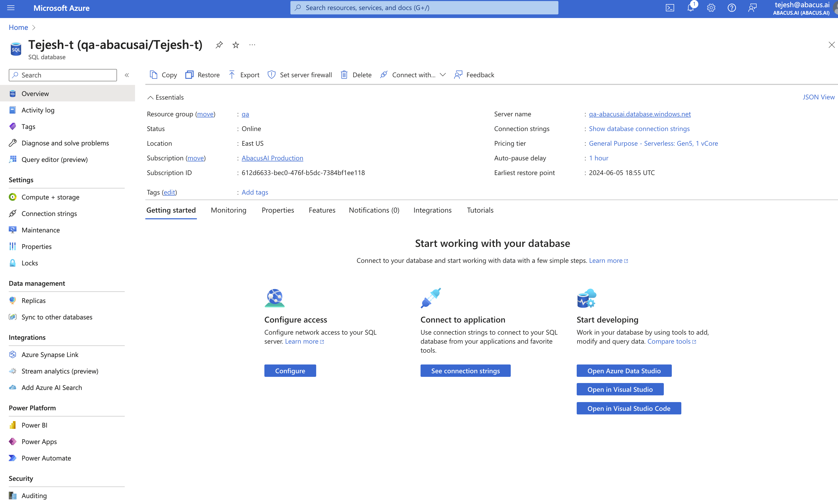Image resolution: width=838 pixels, height=504 pixels.
Task: Click the search resources input field
Action: tap(424, 7)
